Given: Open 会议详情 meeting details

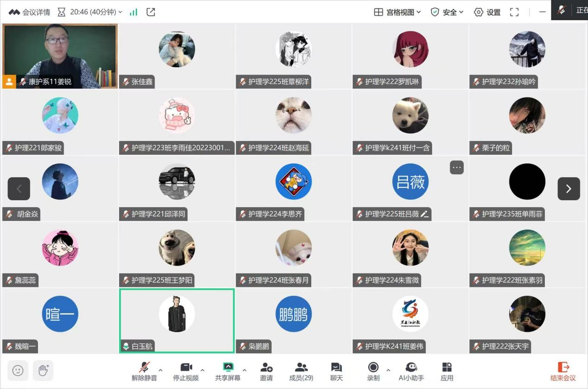Looking at the screenshot, I should click(x=29, y=12).
